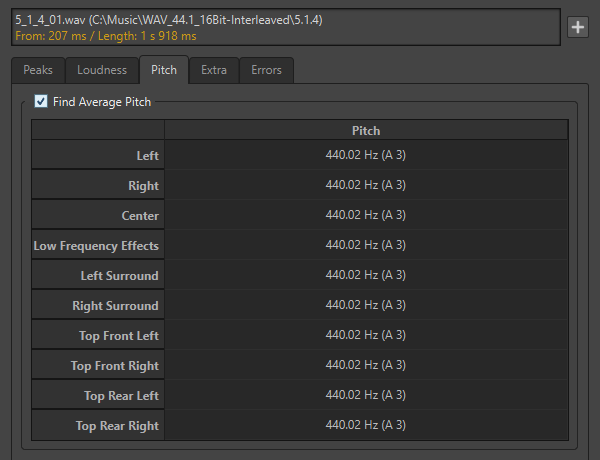Click the plus icon beside file info
The image size is (600, 460).
577,28
